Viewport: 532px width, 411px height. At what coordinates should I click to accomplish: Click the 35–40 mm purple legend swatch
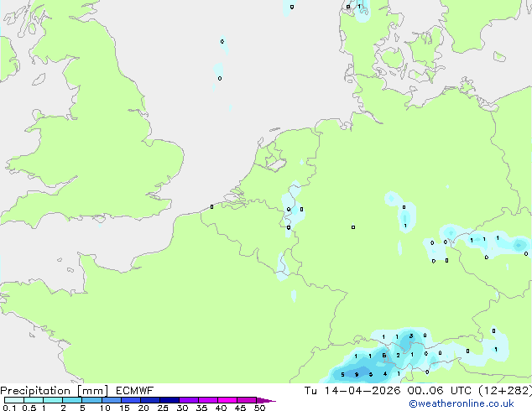coord(207,400)
